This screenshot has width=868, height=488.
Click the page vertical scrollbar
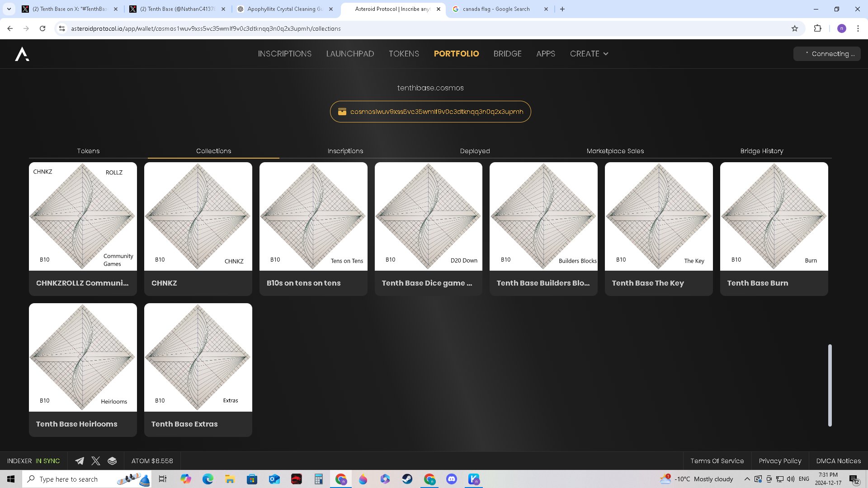point(830,385)
